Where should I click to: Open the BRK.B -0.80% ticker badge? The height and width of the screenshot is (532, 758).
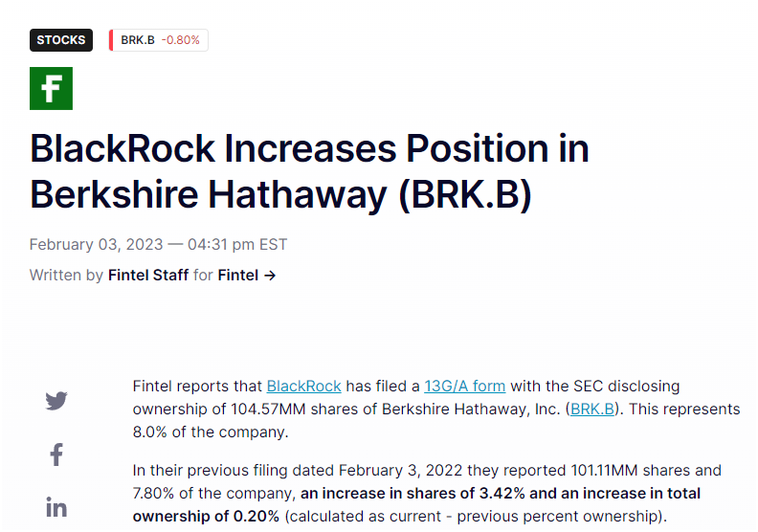[159, 40]
